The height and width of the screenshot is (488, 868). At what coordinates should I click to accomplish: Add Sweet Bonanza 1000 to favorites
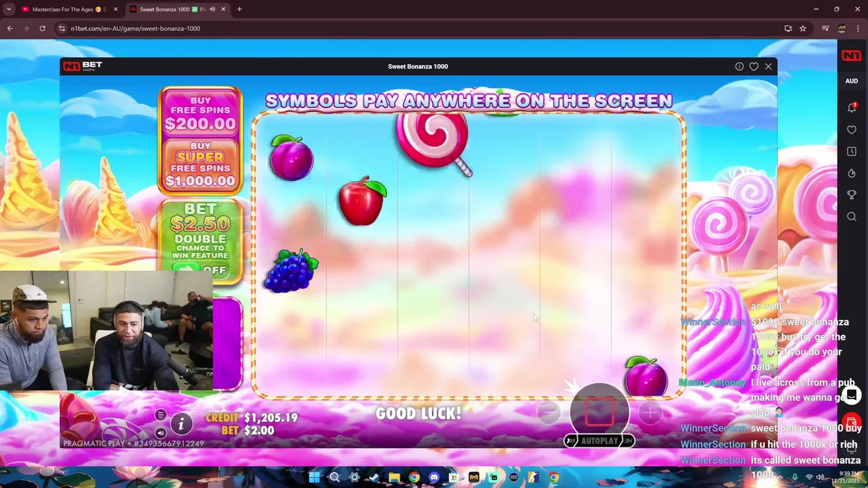[x=753, y=66]
